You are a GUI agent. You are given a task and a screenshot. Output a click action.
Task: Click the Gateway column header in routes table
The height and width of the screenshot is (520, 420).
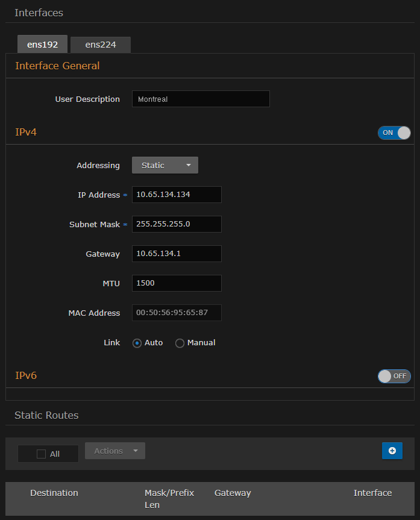coord(233,493)
